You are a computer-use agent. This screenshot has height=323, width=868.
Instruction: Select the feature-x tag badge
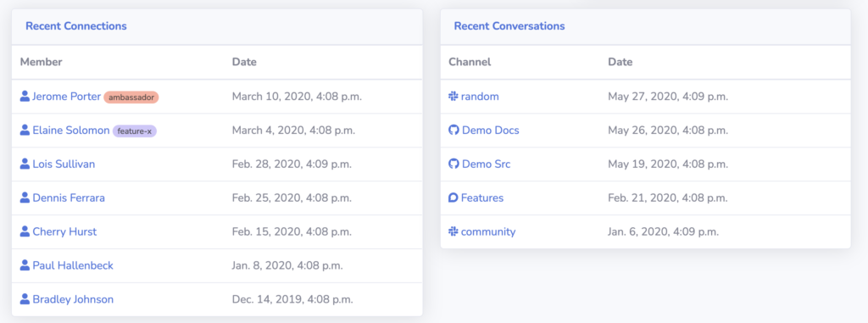(x=135, y=131)
